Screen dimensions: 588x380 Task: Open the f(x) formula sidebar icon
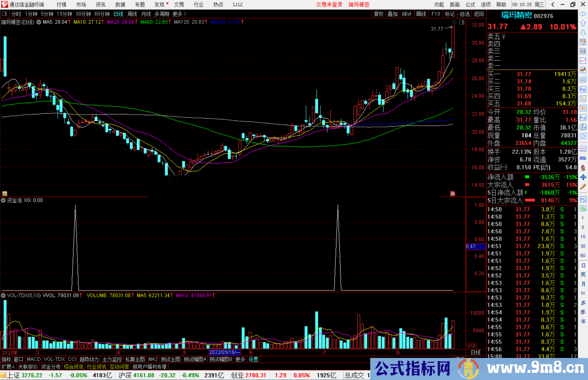(x=583, y=127)
